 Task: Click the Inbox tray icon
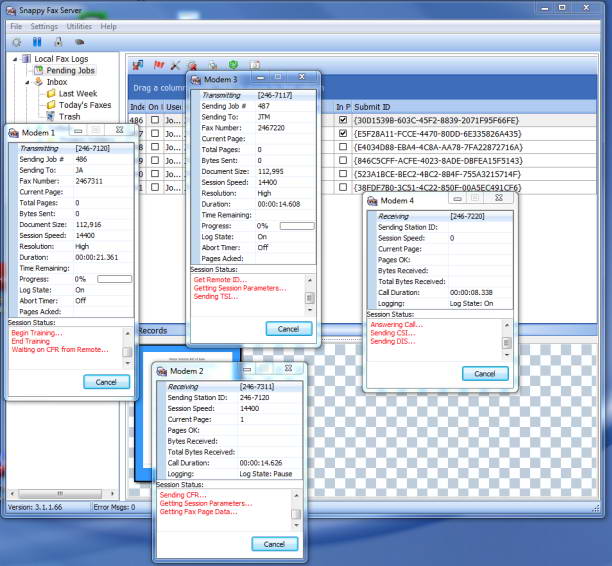[x=39, y=82]
